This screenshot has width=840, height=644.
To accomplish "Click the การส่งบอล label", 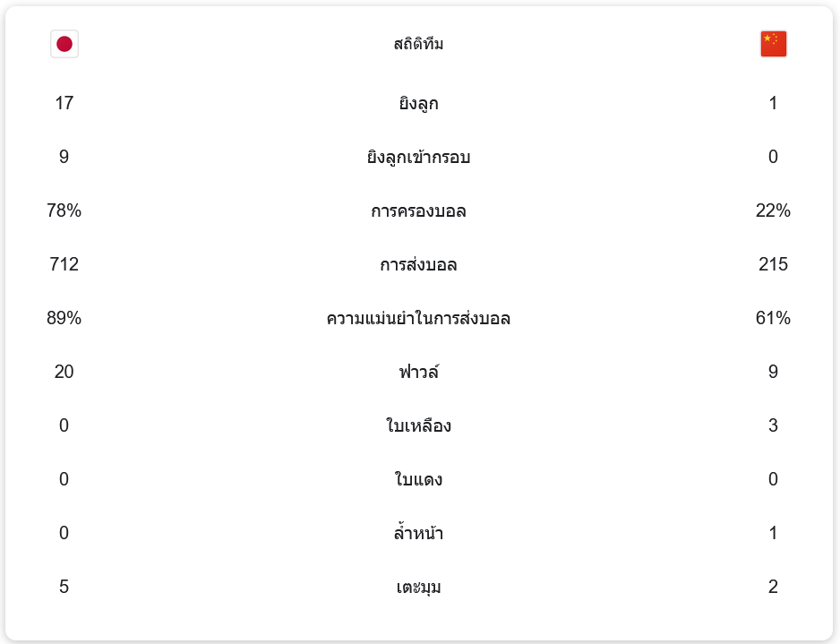I will [418, 264].
